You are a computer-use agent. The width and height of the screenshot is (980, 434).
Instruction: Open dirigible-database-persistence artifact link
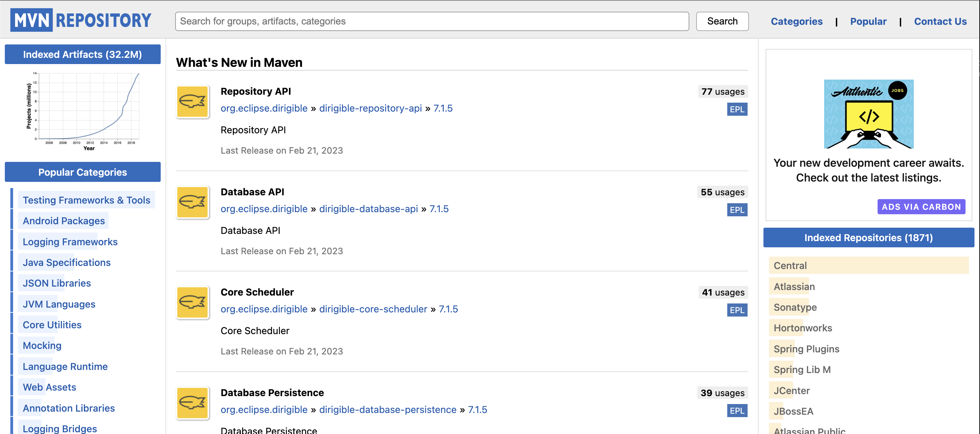[x=388, y=409]
